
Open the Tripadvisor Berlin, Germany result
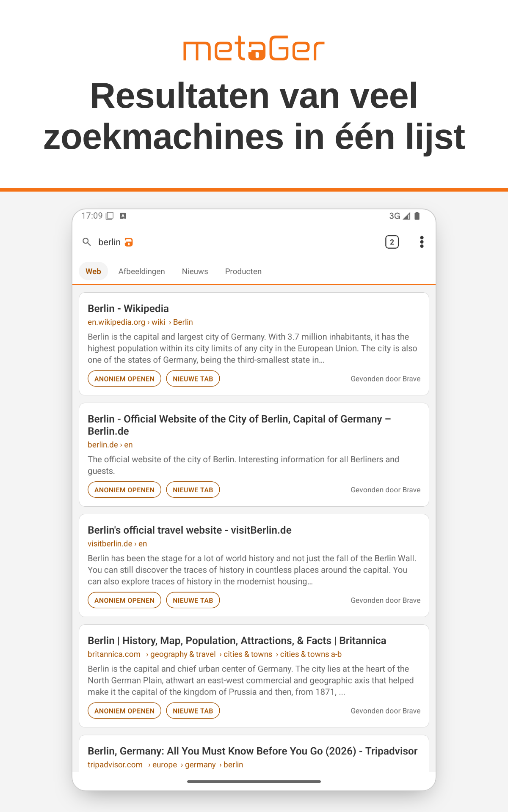tap(253, 751)
